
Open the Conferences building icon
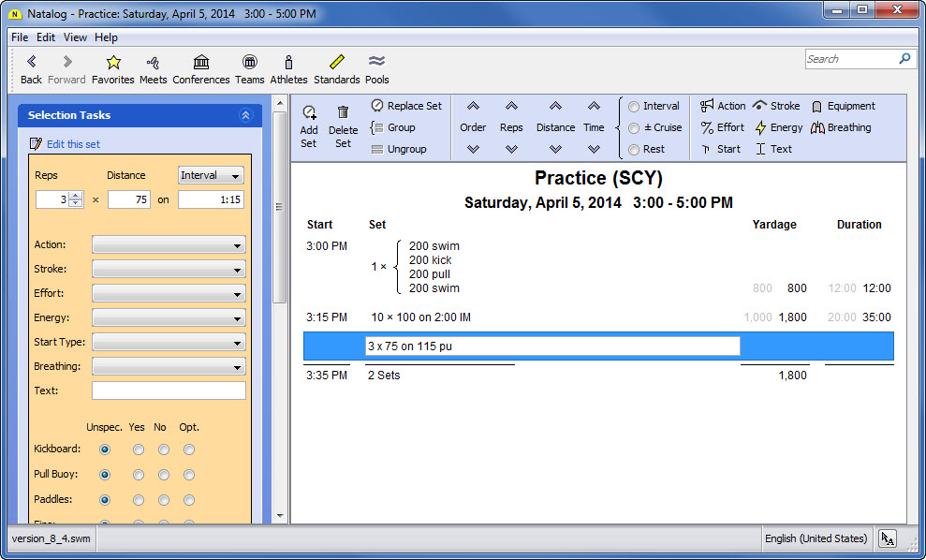pyautogui.click(x=201, y=63)
